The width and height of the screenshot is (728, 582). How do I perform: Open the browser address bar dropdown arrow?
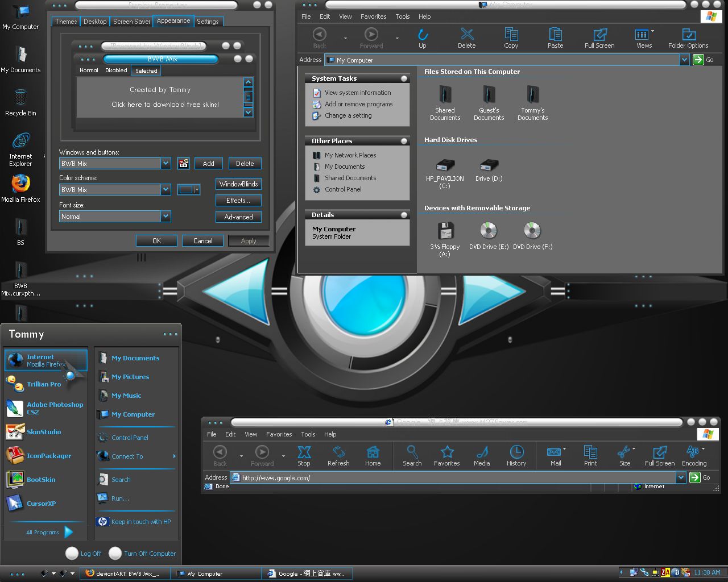pos(681,478)
